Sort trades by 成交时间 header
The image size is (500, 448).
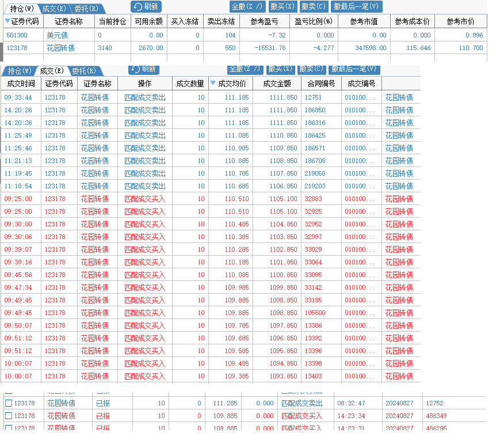coord(21,83)
